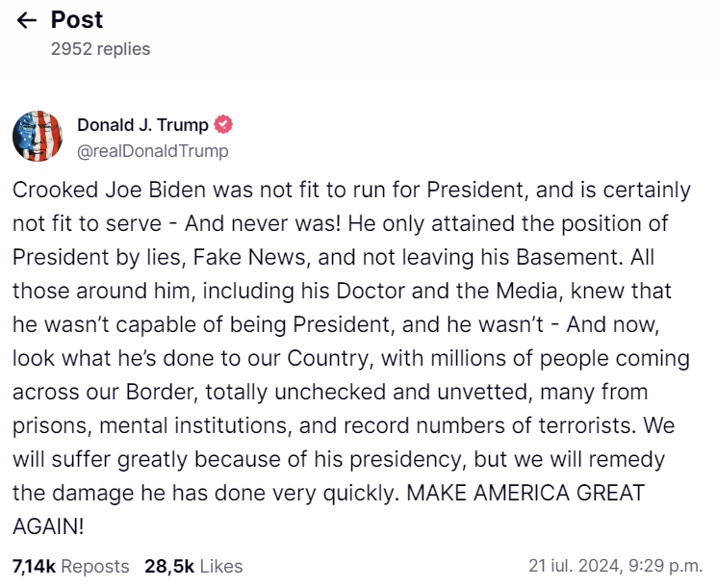Click the words "Crooked Joe Biden"

click(110, 190)
